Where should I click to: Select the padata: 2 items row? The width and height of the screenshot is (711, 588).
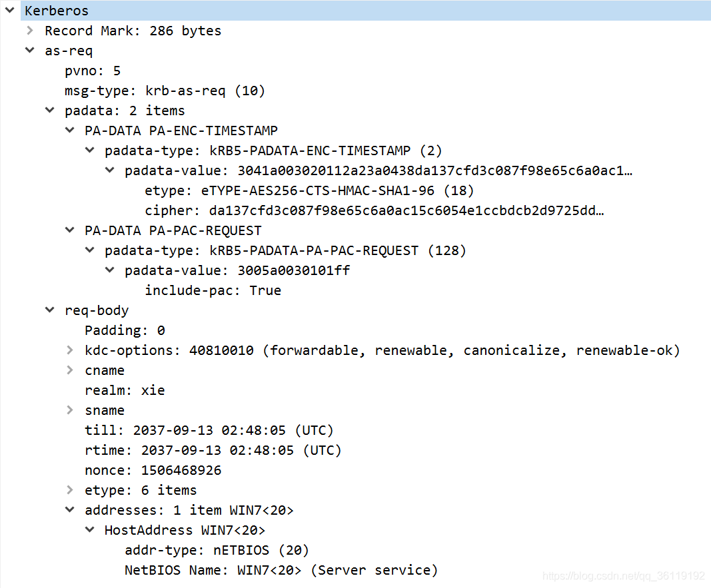coord(125,111)
